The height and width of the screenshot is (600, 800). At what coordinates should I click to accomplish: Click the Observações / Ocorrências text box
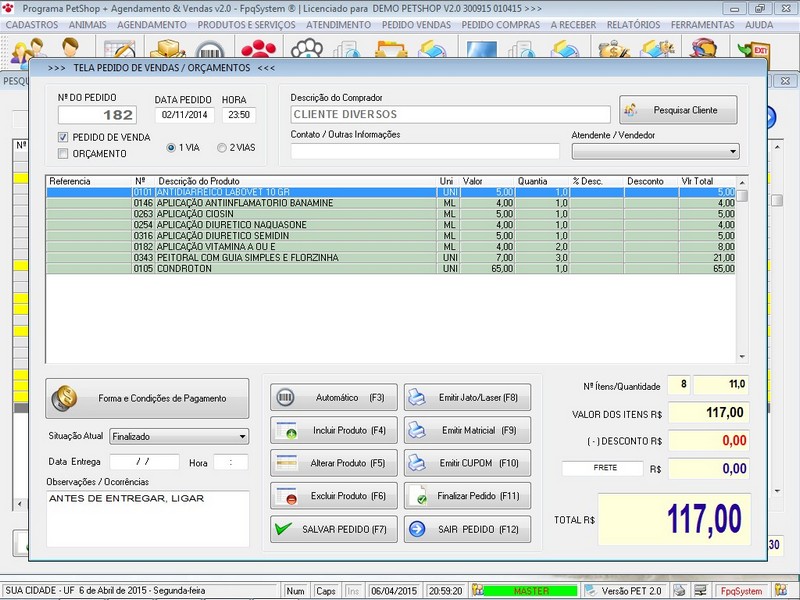(x=147, y=518)
